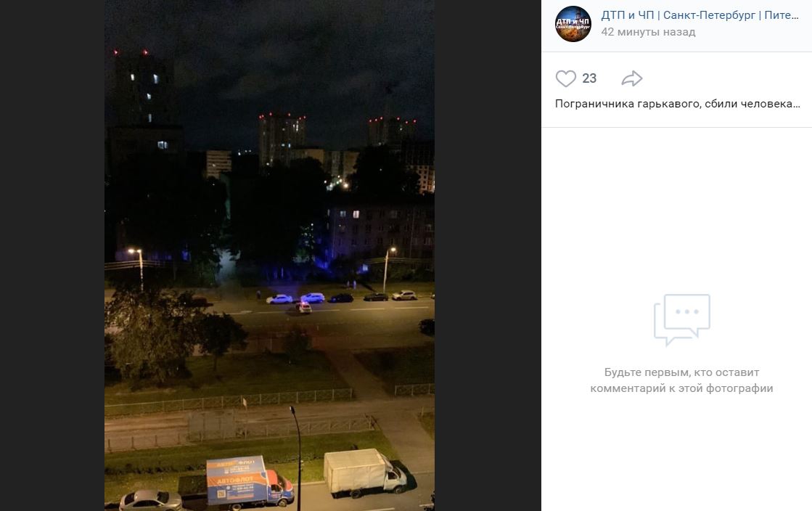Image resolution: width=812 pixels, height=511 pixels.
Task: Like the photo with the heart icon
Action: point(565,78)
